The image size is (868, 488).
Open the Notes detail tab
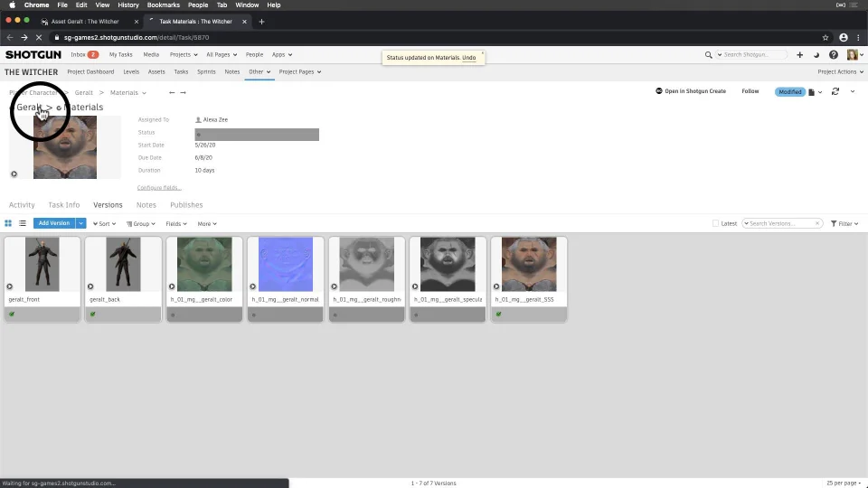click(x=146, y=205)
